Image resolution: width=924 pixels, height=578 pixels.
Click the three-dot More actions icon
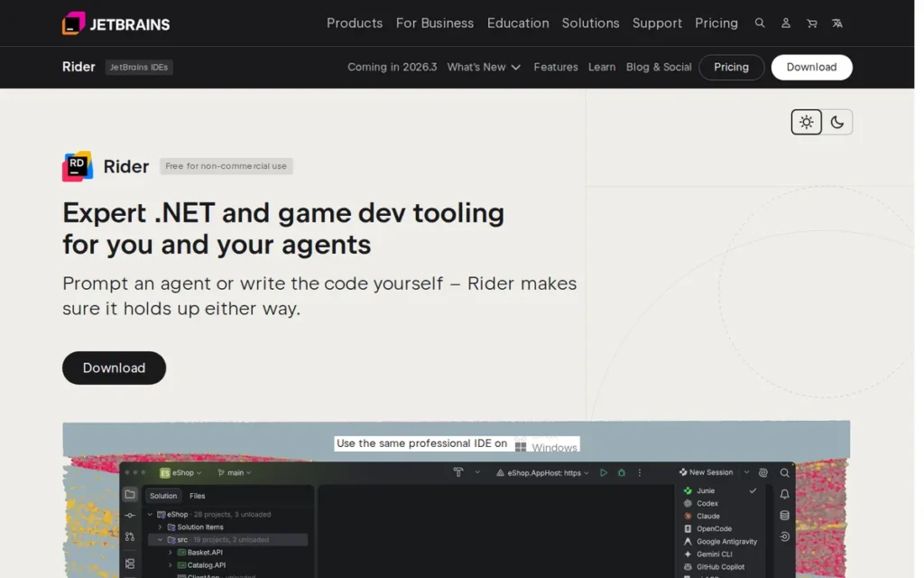[x=639, y=472]
